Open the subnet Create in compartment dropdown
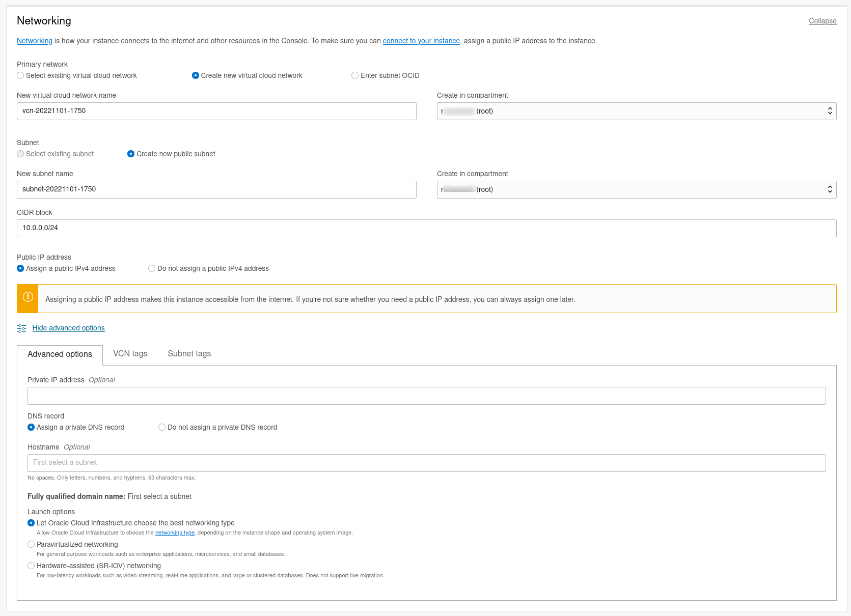 [636, 189]
